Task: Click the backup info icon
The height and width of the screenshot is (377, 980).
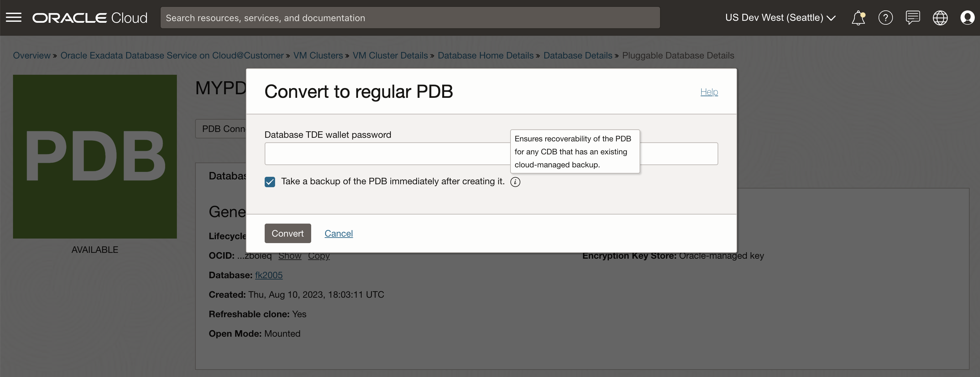Action: 515,182
